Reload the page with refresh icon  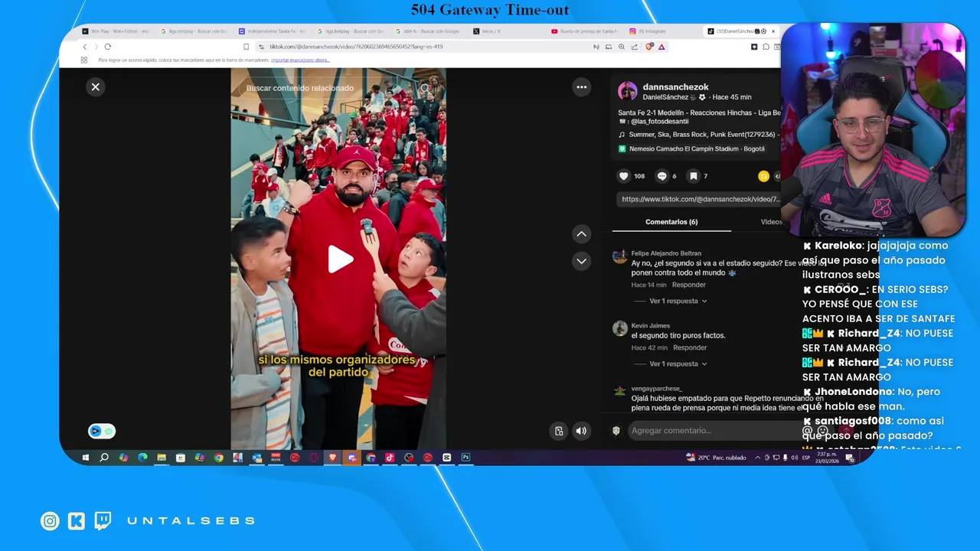point(107,47)
